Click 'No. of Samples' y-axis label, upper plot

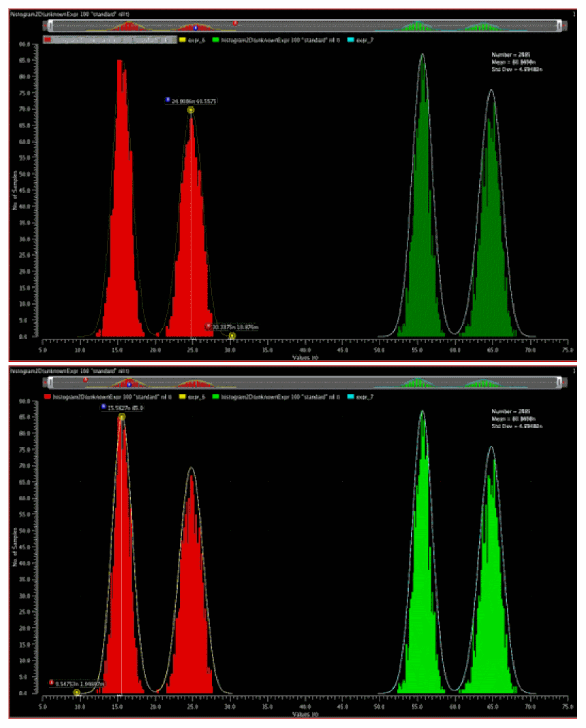(x=15, y=190)
